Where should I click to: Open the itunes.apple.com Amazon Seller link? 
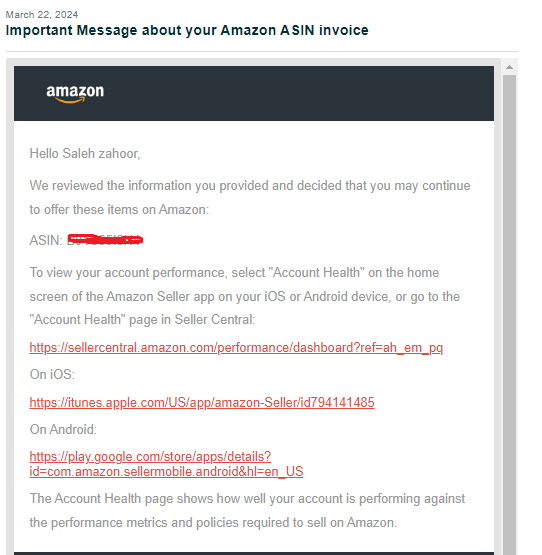point(202,402)
